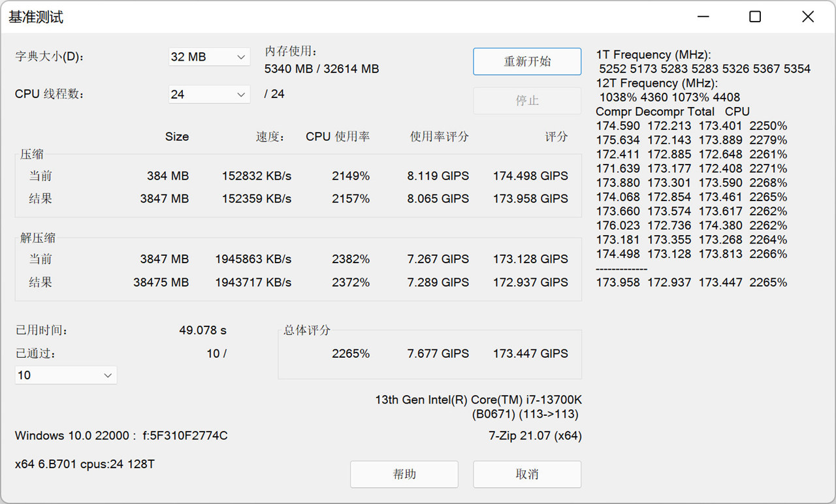Image resolution: width=836 pixels, height=504 pixels.
Task: Maximize the benchmark window
Action: tap(754, 16)
